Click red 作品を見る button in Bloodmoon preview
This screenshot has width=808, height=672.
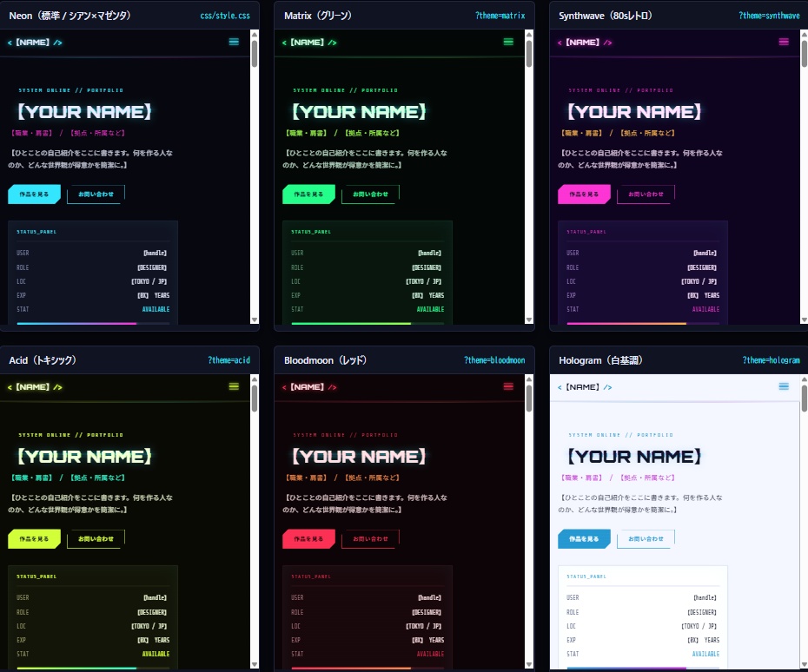(308, 538)
